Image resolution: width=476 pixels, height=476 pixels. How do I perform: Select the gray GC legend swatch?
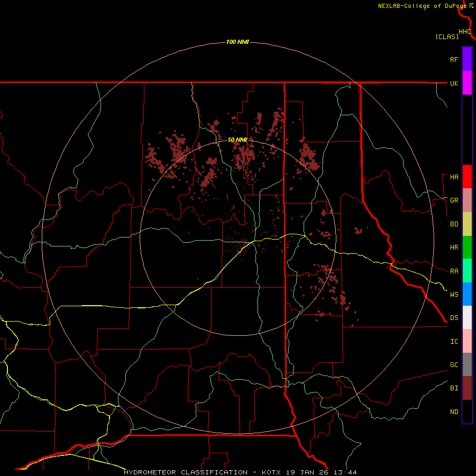[x=467, y=364]
